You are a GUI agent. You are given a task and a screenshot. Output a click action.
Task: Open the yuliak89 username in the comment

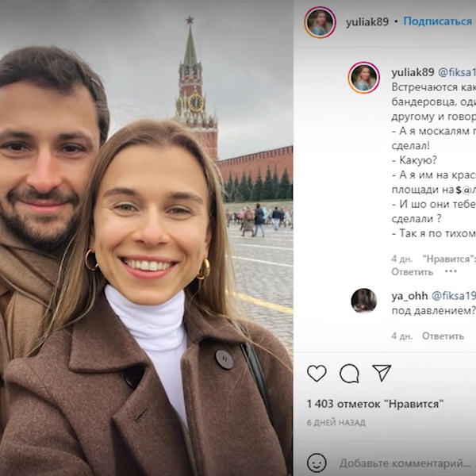pyautogui.click(x=413, y=72)
